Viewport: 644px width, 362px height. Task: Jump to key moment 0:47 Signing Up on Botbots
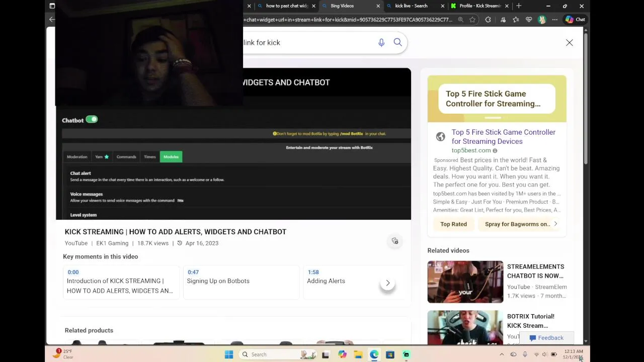tap(241, 282)
